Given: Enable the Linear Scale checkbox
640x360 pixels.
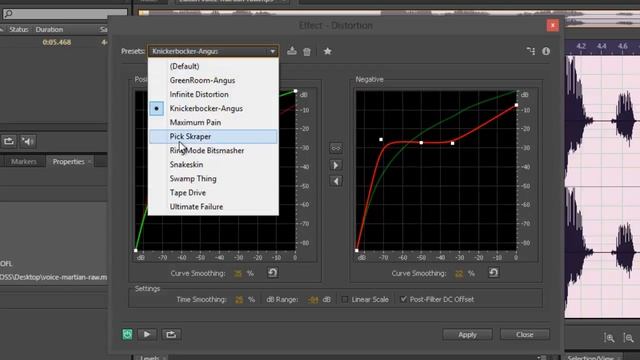Looking at the screenshot, I should (345, 299).
